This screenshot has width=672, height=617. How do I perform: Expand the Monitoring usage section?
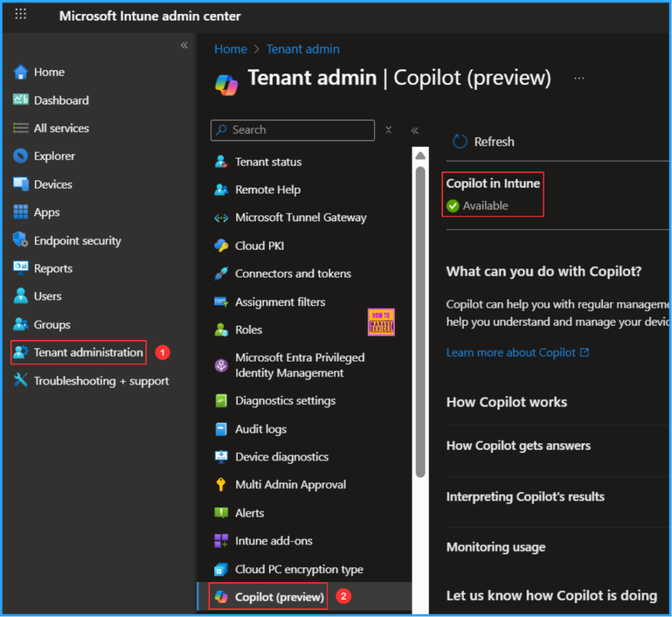click(495, 547)
